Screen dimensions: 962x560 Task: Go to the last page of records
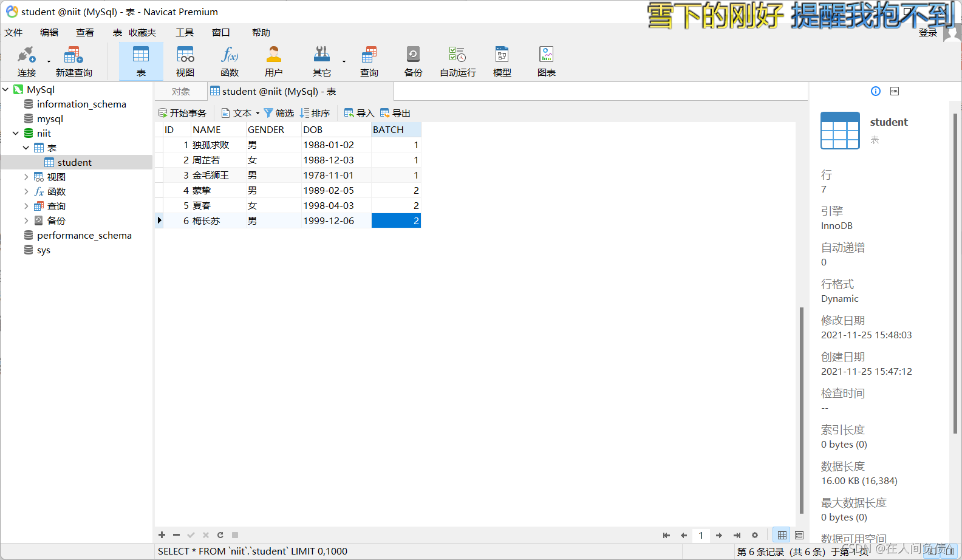point(737,535)
